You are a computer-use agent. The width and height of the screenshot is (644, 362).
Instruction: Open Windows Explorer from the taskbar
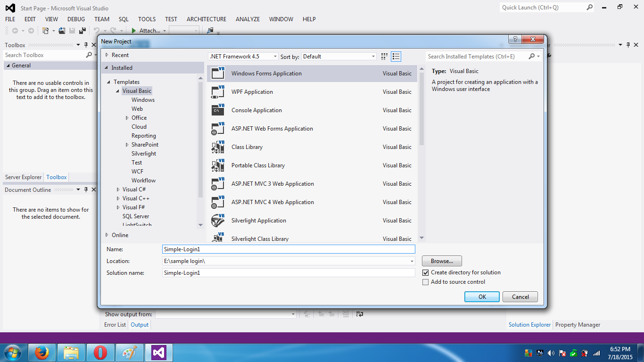(71, 353)
